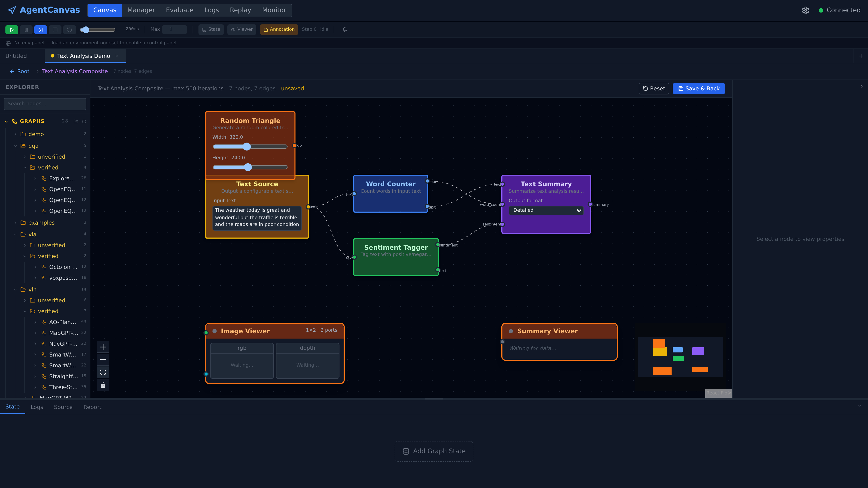This screenshot has width=868, height=488.
Task: Click Save & Back button
Action: (698, 89)
